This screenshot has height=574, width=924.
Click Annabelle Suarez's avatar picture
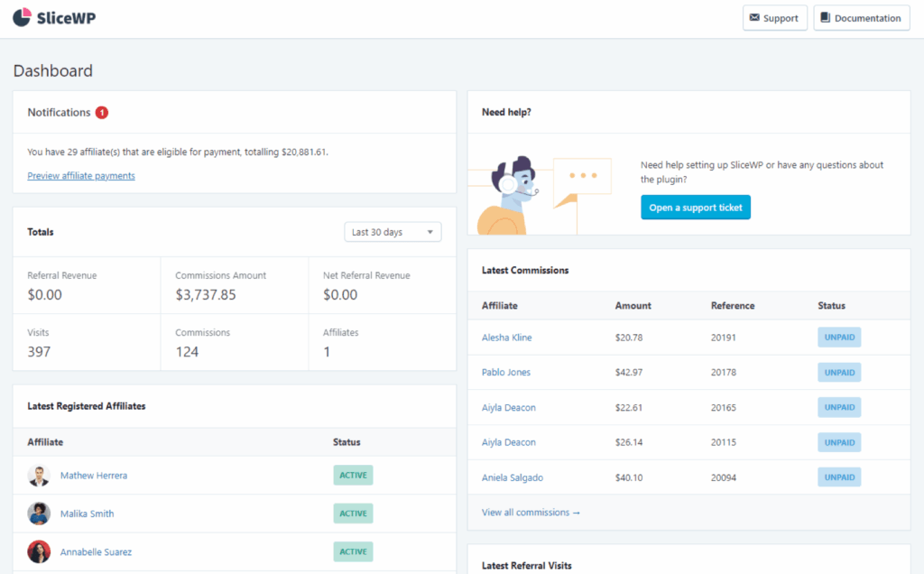tap(39, 551)
